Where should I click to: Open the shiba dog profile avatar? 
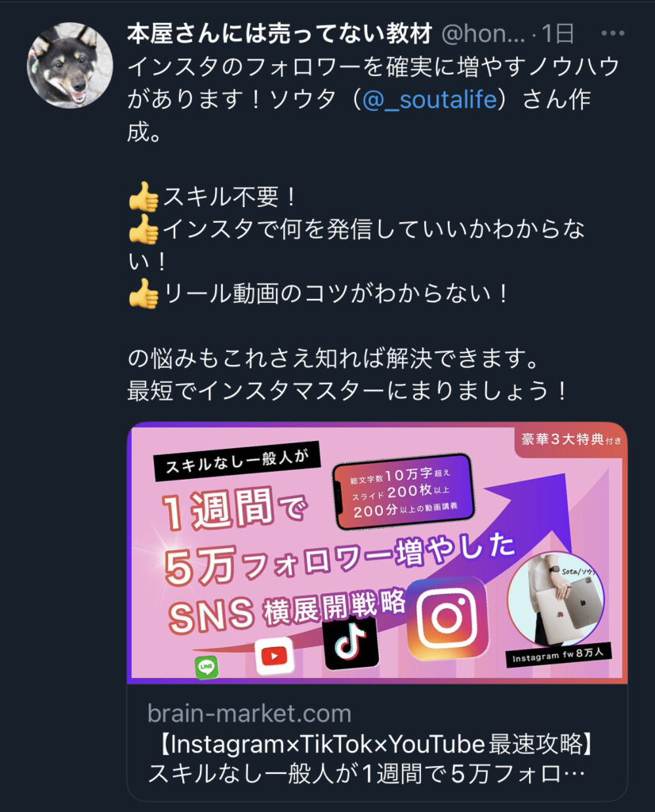(70, 65)
